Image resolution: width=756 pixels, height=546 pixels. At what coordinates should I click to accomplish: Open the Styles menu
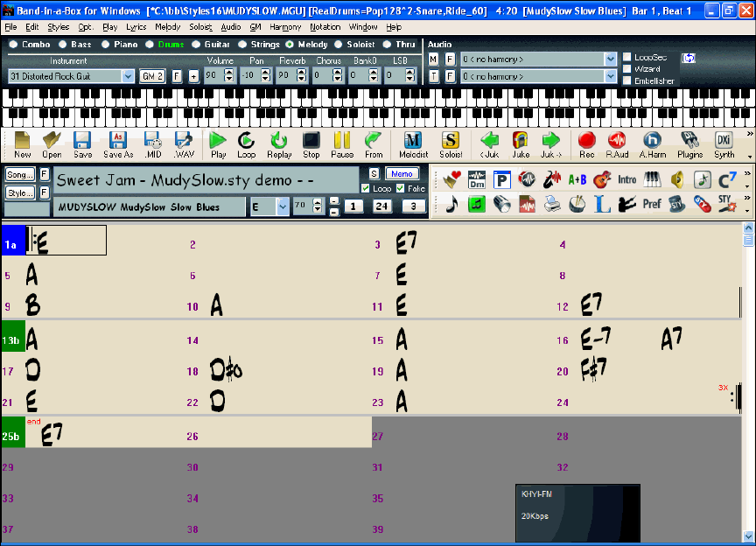point(58,27)
